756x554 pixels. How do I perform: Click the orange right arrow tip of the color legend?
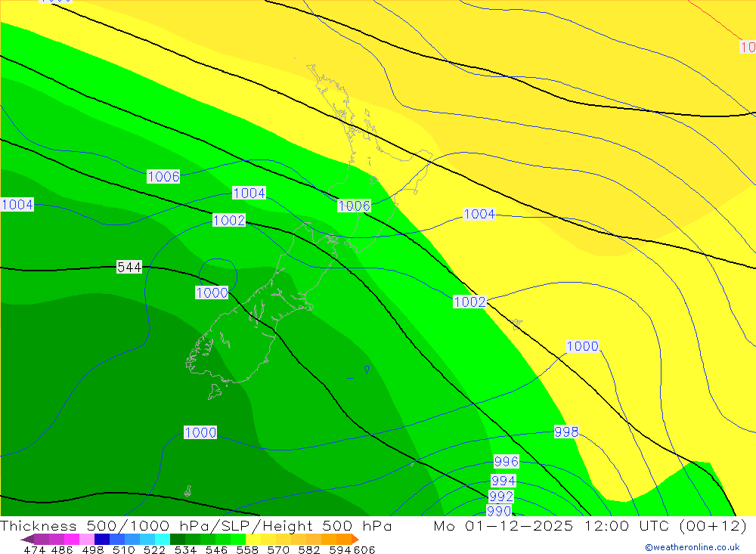pyautogui.click(x=355, y=539)
